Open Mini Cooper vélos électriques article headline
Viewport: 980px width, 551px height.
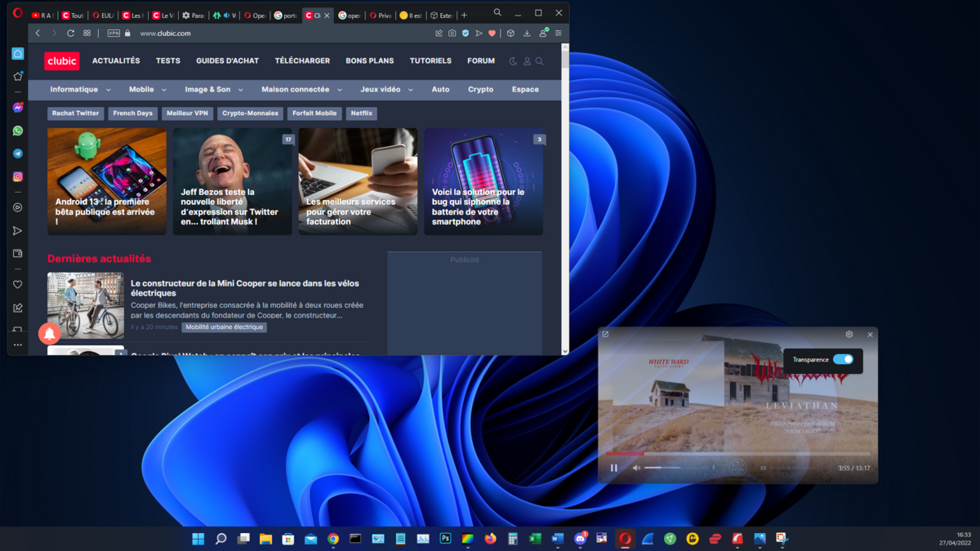[247, 287]
